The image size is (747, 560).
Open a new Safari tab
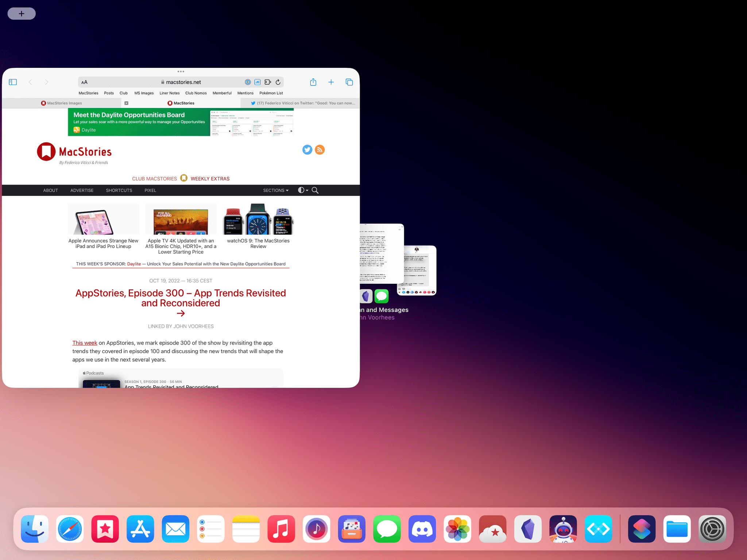pos(331,82)
